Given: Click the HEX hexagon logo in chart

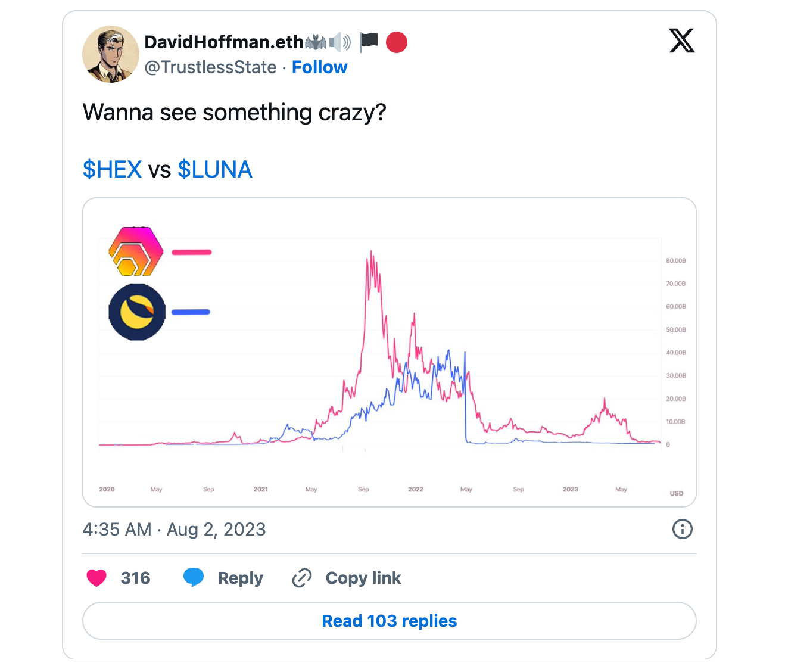Looking at the screenshot, I should pos(136,251).
